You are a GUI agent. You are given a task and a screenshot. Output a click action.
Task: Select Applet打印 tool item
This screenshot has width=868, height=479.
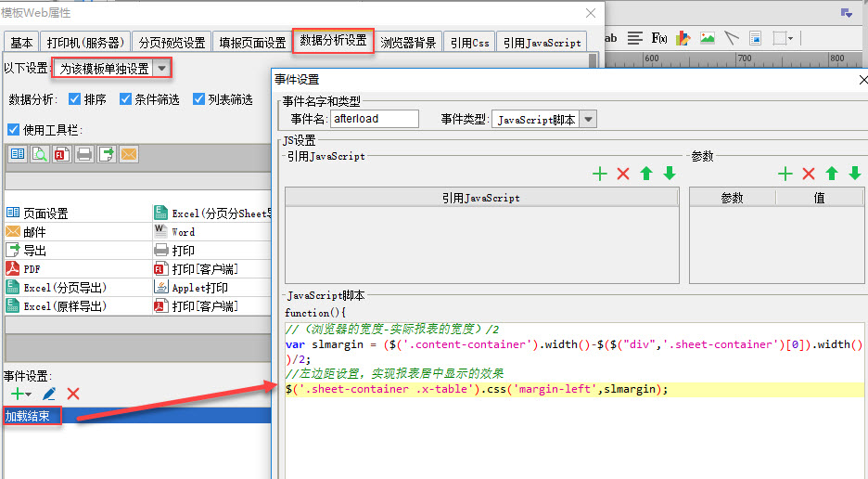[212, 288]
